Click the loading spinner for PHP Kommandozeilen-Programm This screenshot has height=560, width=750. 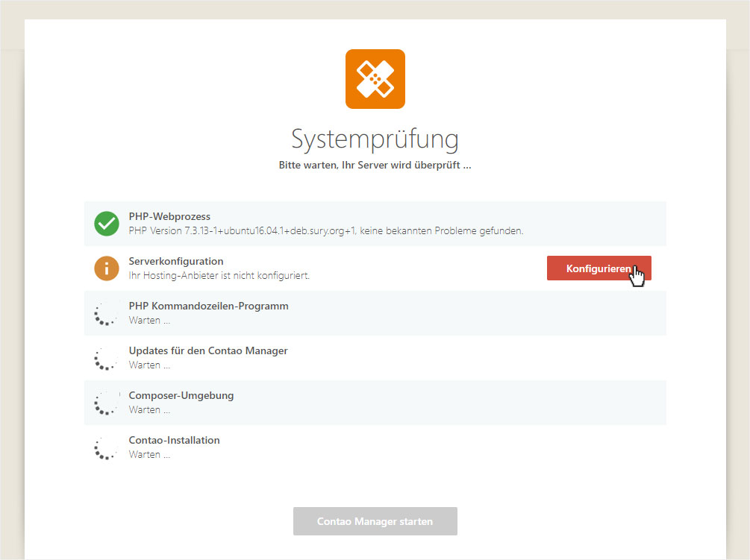point(106,313)
